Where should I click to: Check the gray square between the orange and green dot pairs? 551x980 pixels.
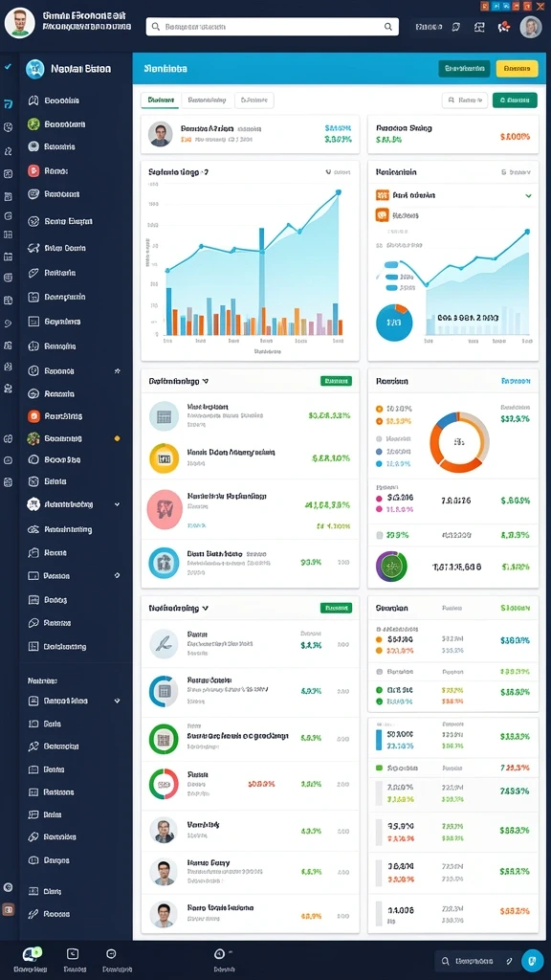tap(379, 672)
